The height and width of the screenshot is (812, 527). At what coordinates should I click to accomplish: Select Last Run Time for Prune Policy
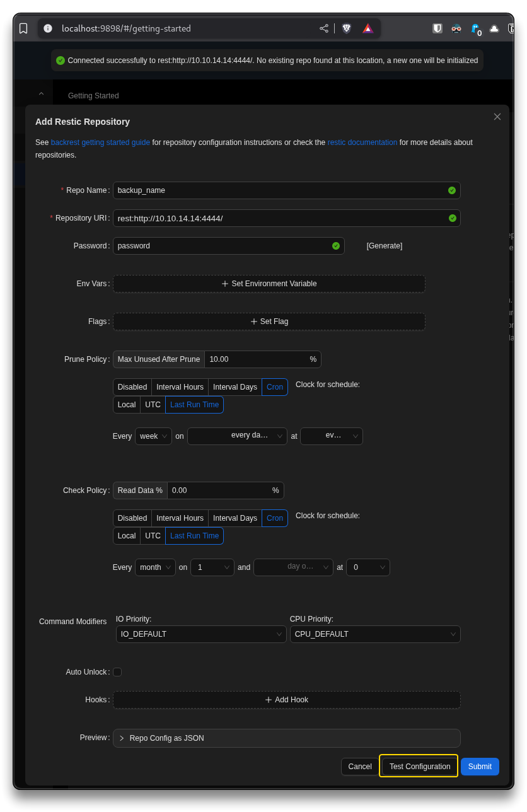point(195,405)
